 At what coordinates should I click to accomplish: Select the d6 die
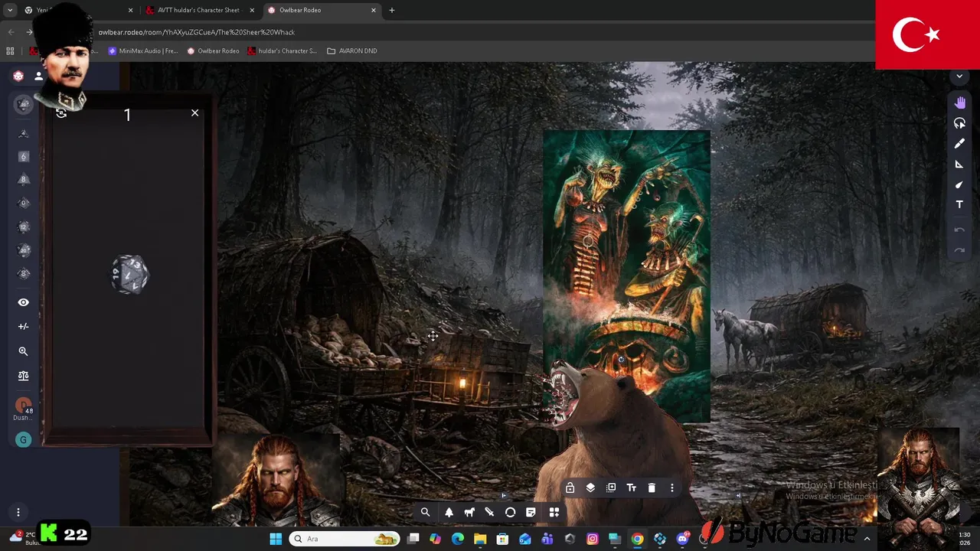pyautogui.click(x=24, y=156)
